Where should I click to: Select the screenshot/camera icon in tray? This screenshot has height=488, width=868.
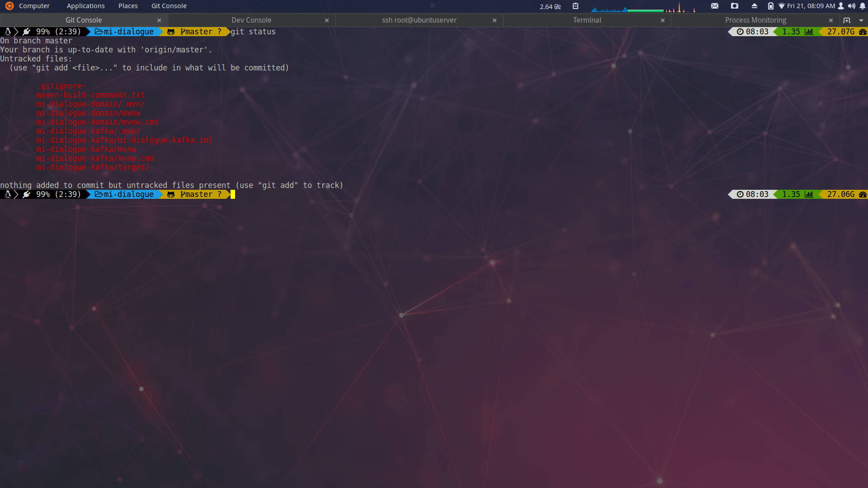pos(735,5)
